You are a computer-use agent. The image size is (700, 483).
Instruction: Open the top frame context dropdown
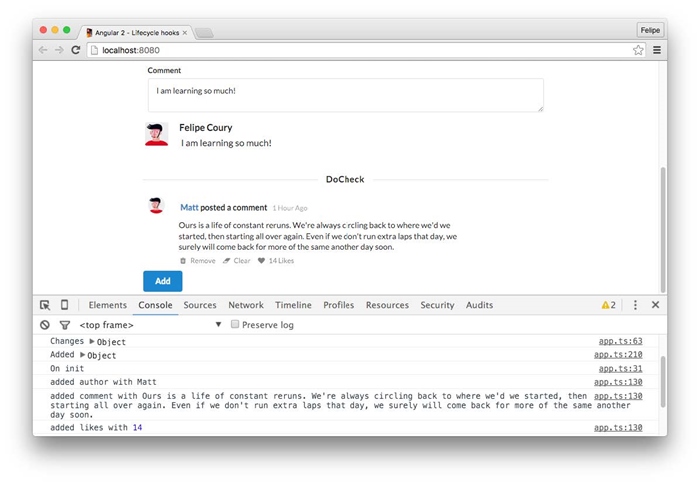coord(150,325)
